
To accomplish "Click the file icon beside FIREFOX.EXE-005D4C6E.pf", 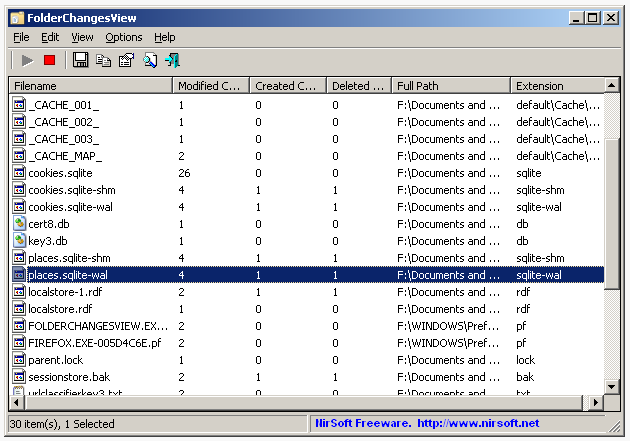I will pyautogui.click(x=19, y=343).
